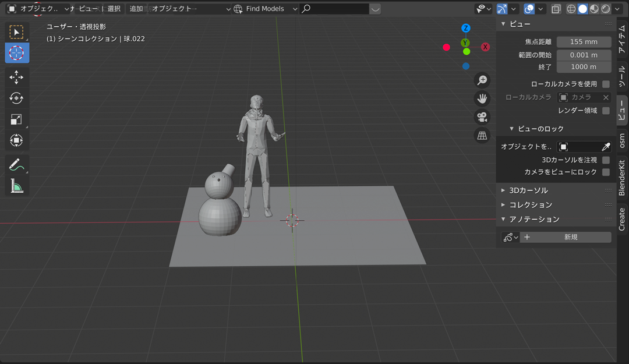The width and height of the screenshot is (629, 364).
Task: Adjust the 焦点距離 focal length slider
Action: click(x=584, y=41)
